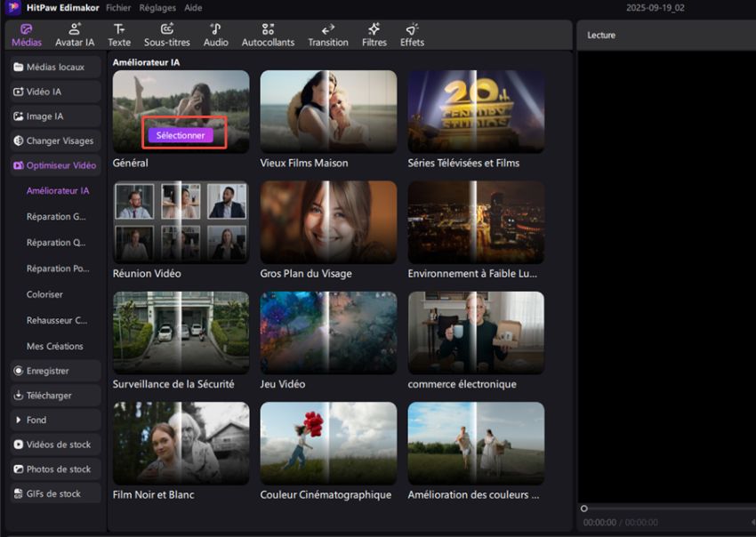This screenshot has height=537, width=756.
Task: Click the Télécharger download icon
Action: 19,396
